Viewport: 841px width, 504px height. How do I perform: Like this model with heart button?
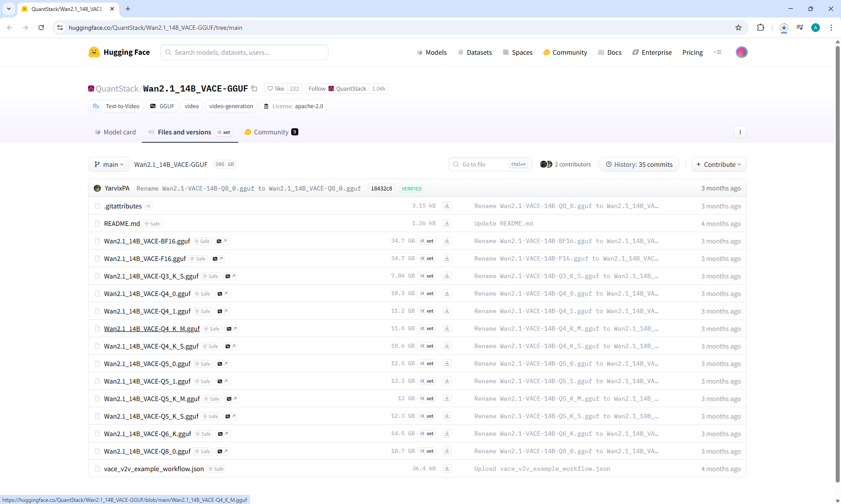click(x=276, y=88)
